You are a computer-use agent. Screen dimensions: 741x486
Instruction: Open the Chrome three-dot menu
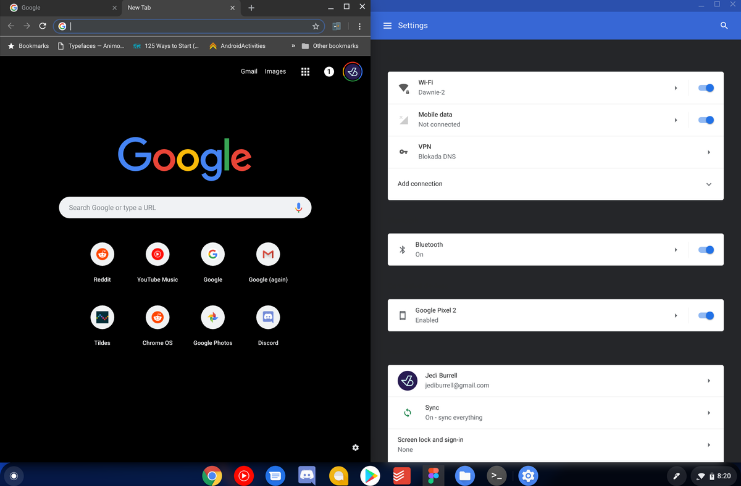click(360, 26)
